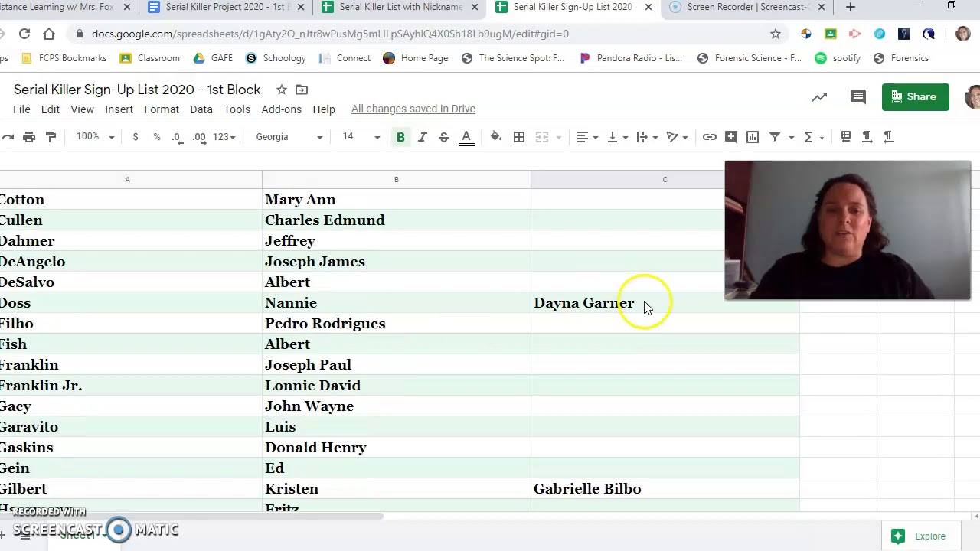Click the green Share button
Viewport: 980px width, 551px height.
(916, 97)
